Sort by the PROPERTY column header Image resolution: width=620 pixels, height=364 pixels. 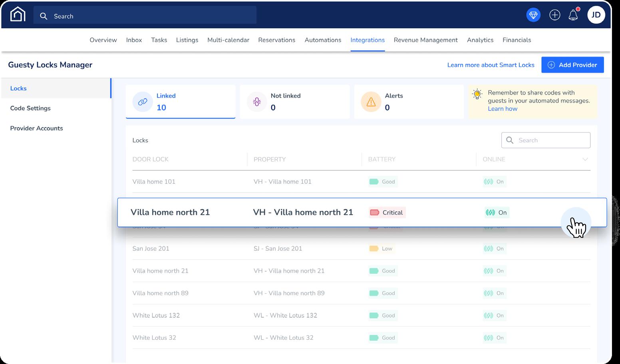[270, 159]
